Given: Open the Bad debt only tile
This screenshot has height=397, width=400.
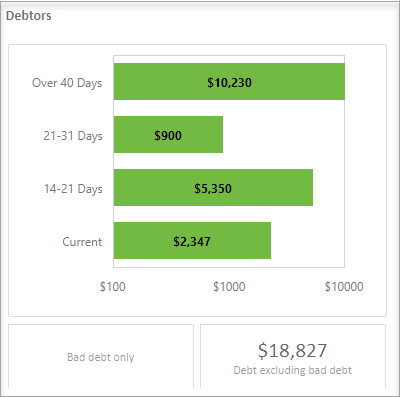Looking at the screenshot, I should click(101, 356).
